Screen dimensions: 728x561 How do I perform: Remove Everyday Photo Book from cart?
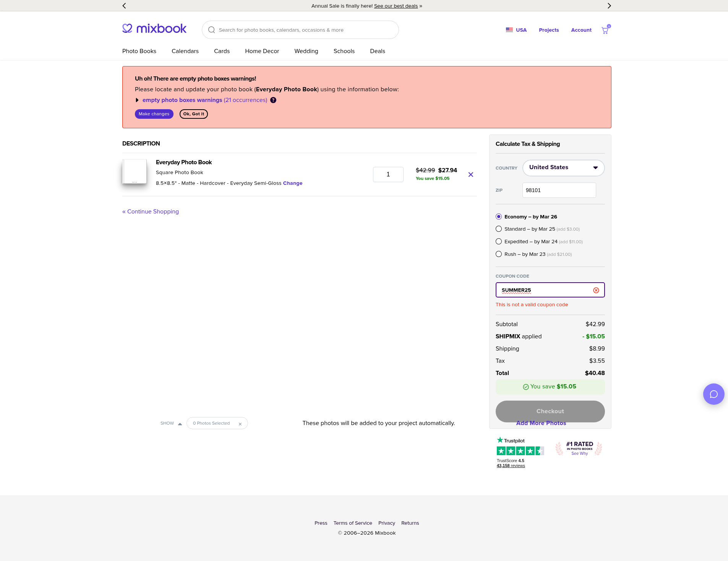click(x=471, y=175)
